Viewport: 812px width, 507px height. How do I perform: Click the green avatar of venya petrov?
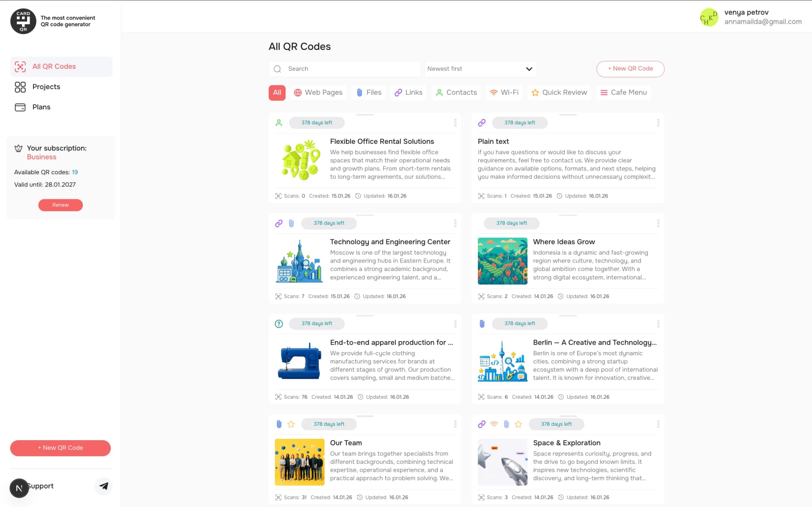[x=709, y=17]
